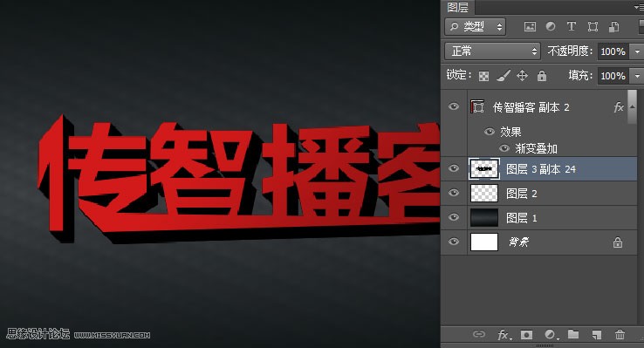Click thumbnail of 图层 3 副本 24

(483, 168)
